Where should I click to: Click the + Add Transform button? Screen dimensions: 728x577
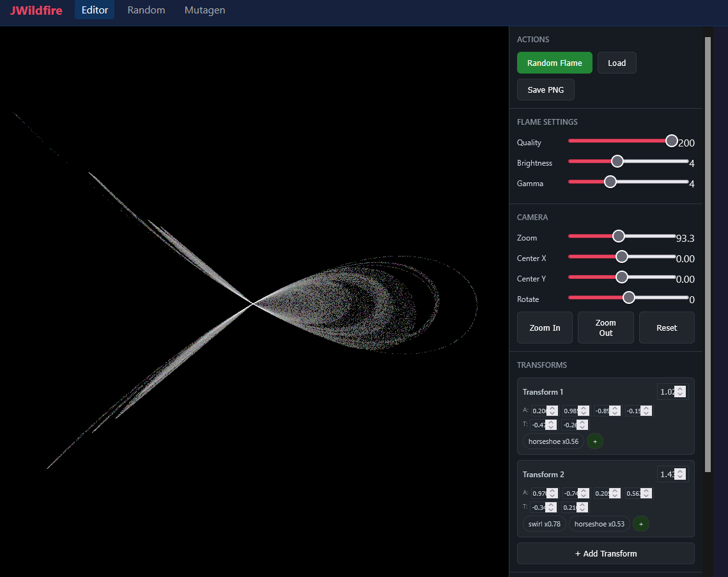click(x=605, y=553)
